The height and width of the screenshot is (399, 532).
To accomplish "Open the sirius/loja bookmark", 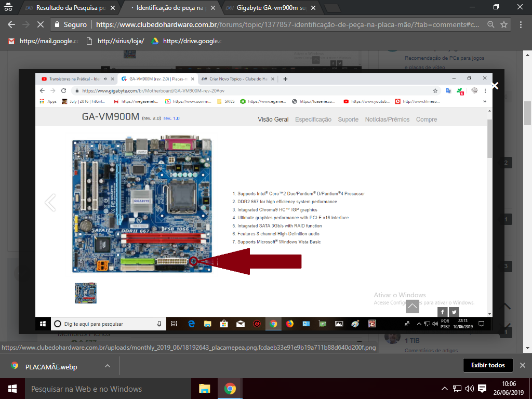I will point(115,41).
